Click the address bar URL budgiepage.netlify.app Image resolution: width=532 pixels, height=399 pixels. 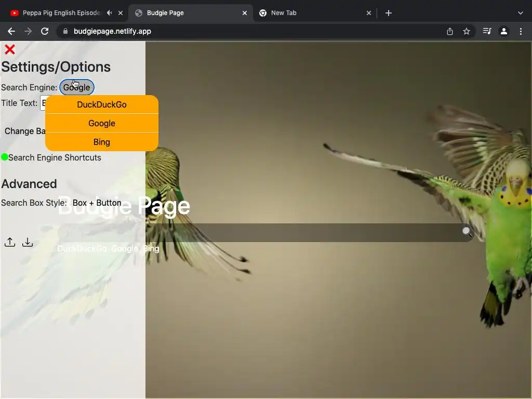coord(112,31)
